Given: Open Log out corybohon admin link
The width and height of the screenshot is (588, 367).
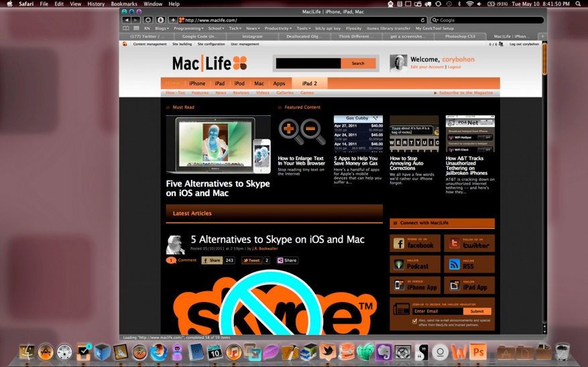Looking at the screenshot, I should pyautogui.click(x=524, y=44).
